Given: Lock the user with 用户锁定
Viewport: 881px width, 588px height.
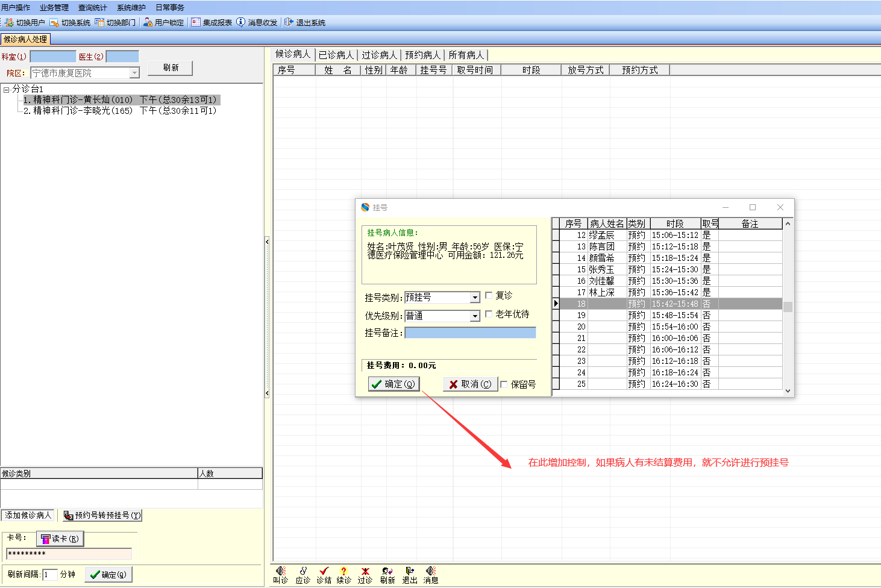Looking at the screenshot, I should click(x=163, y=22).
